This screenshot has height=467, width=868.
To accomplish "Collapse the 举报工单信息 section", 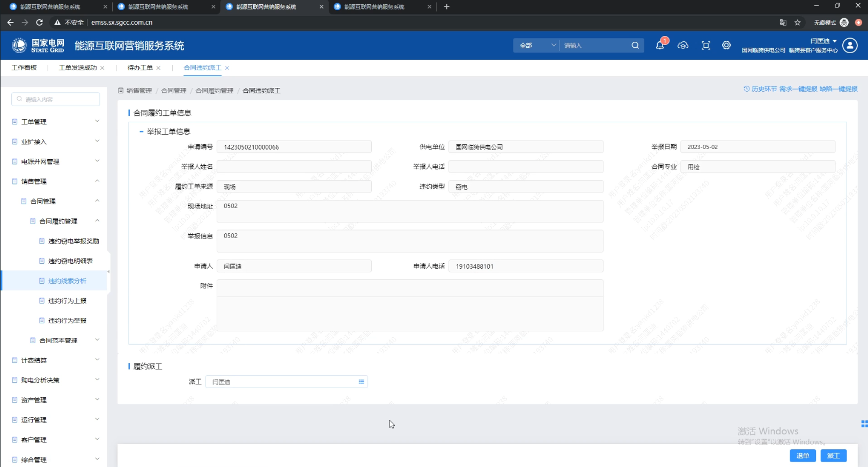I will click(142, 131).
